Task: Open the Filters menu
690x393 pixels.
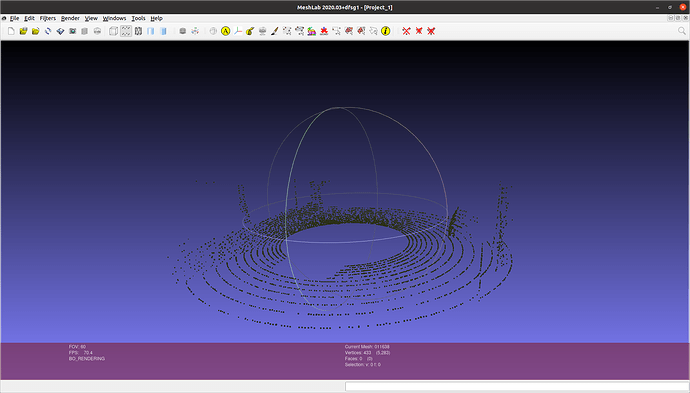Action: [x=48, y=18]
